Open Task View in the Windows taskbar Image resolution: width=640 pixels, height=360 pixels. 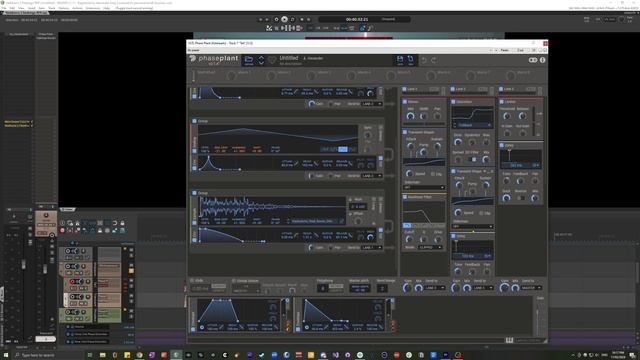click(90, 355)
